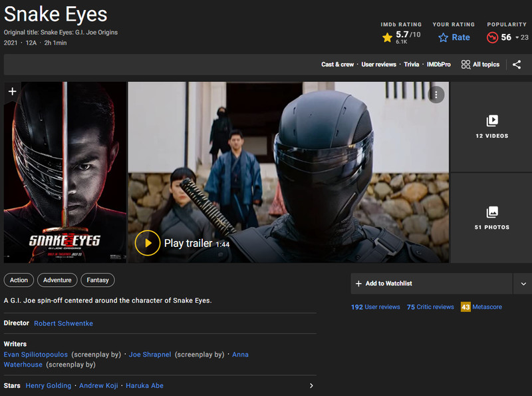The image size is (532, 396).
Task: Click the plus icon in Add to Watchlist
Action: pos(358,284)
